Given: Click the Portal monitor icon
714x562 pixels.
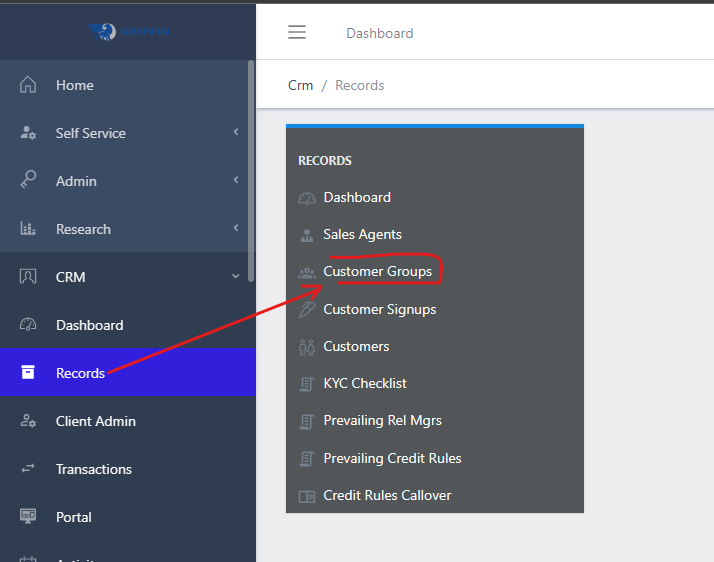Looking at the screenshot, I should 28,517.
